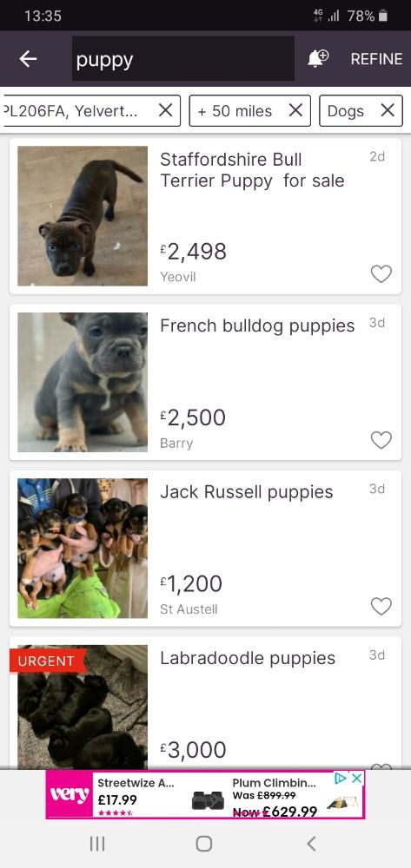
Task: Remove the + 50 miles distance filter
Action: [295, 111]
